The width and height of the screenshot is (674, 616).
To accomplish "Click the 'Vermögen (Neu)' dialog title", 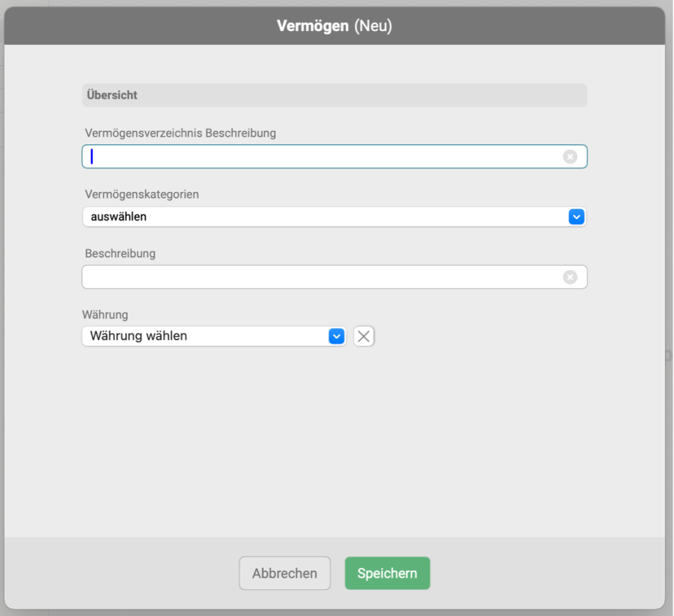I will coord(334,26).
